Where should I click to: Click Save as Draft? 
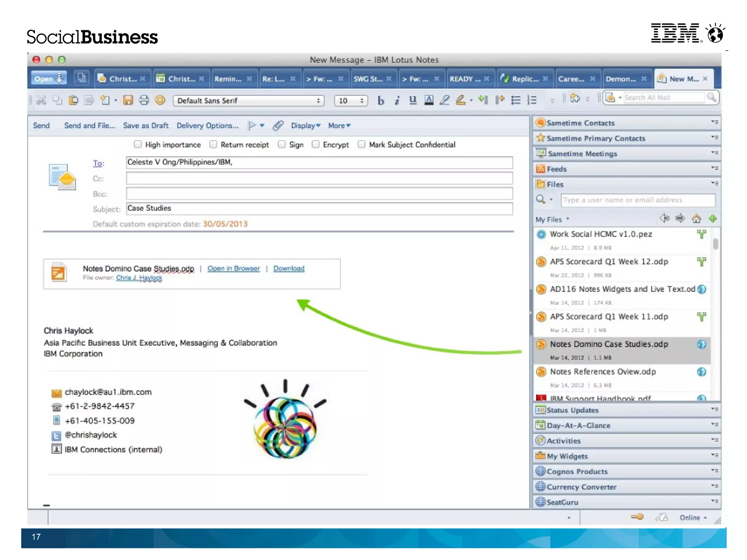click(x=146, y=125)
